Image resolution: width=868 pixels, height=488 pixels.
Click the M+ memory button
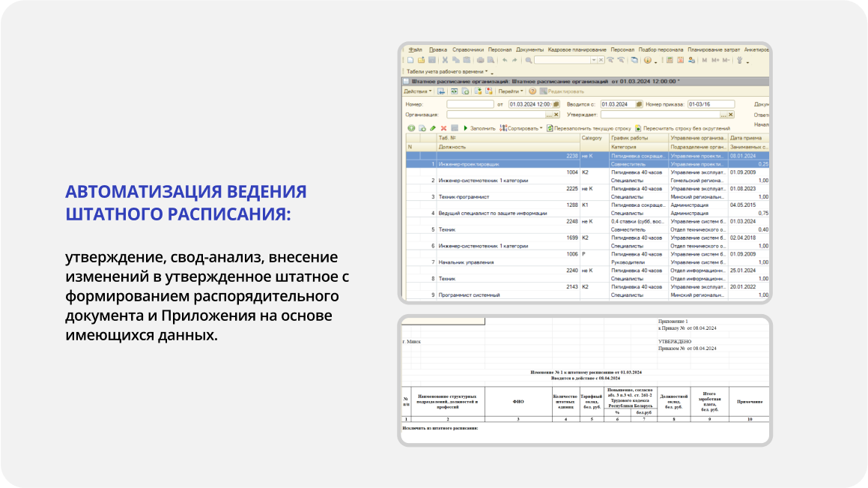click(x=716, y=60)
